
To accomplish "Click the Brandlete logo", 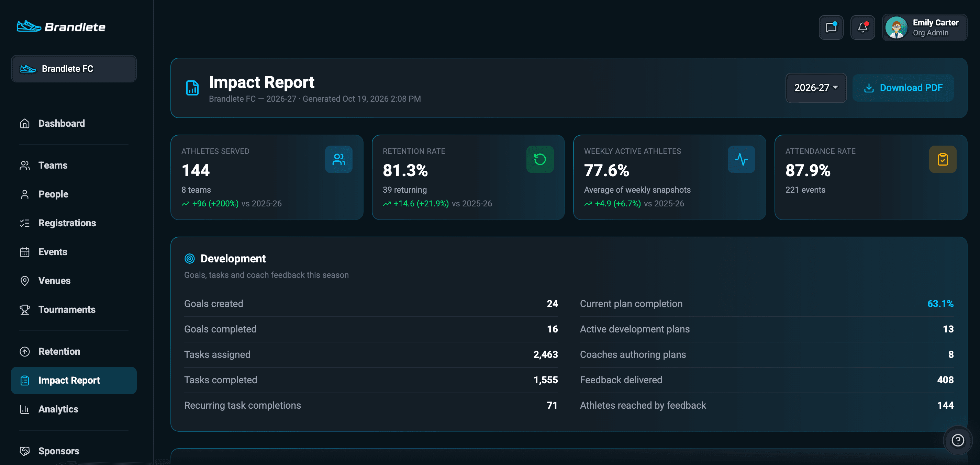I will [x=61, y=26].
